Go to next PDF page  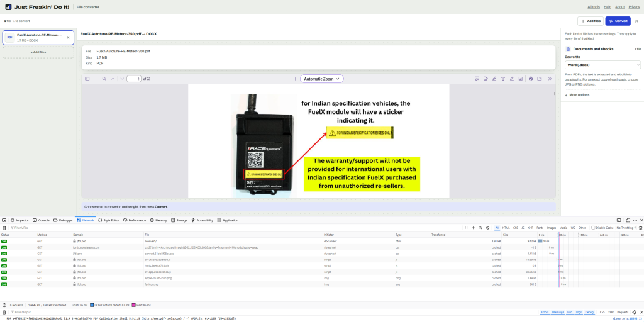[x=122, y=79]
